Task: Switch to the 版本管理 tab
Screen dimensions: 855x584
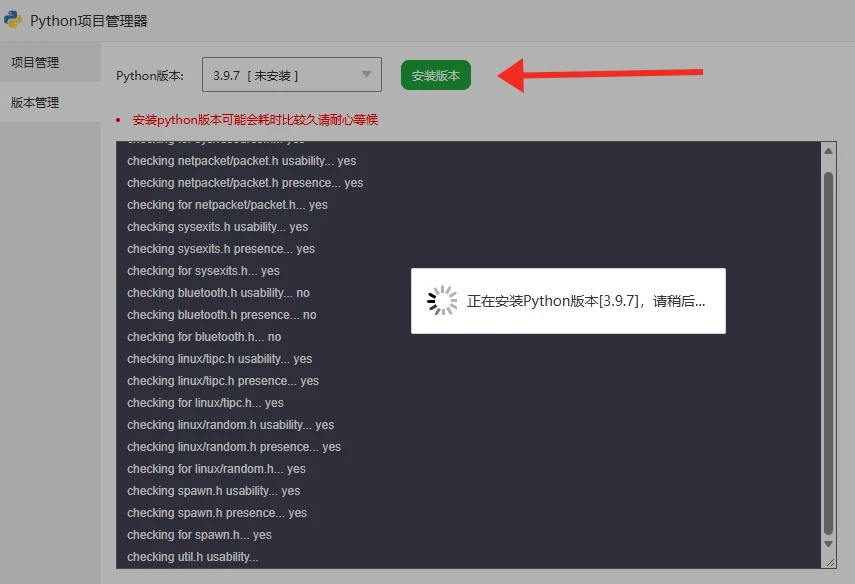Action: tap(50, 102)
